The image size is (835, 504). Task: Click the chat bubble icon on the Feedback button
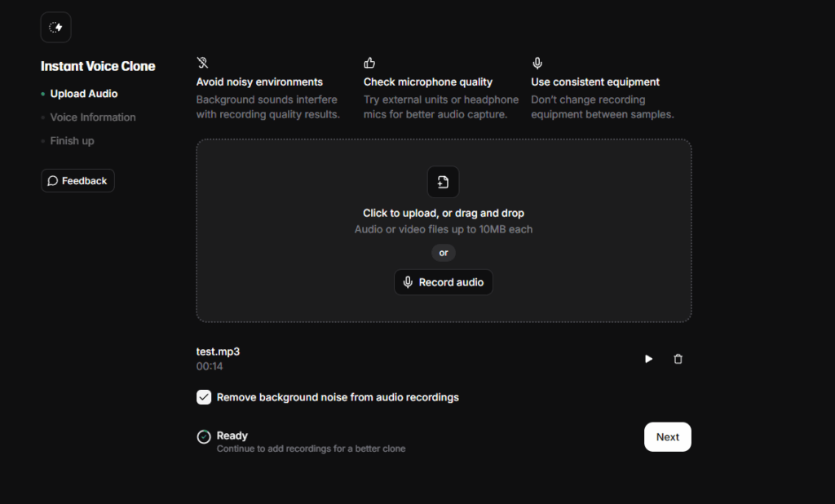pos(53,180)
